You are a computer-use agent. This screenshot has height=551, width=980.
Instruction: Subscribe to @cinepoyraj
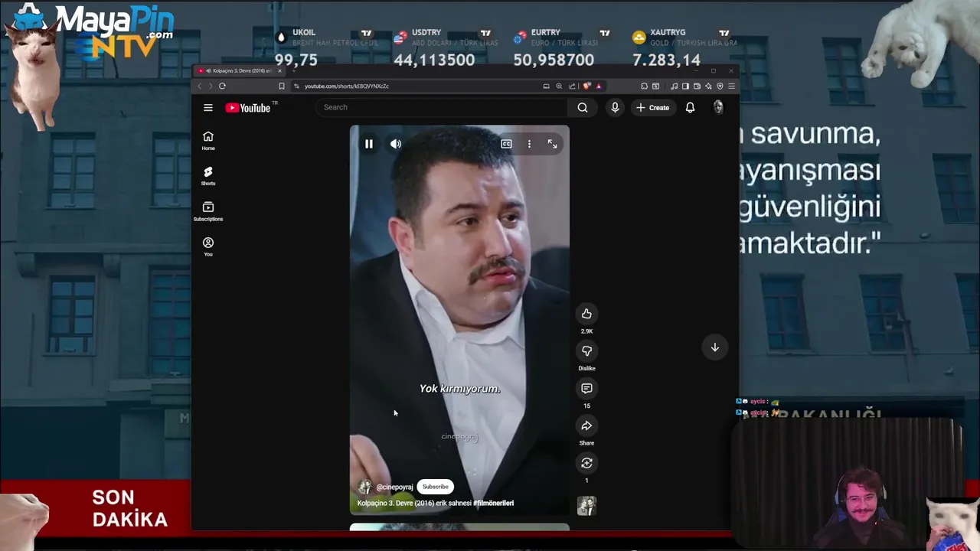coord(435,487)
